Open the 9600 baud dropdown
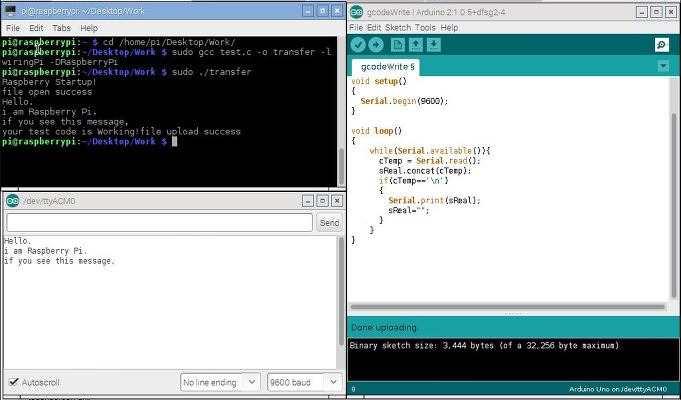 304,382
